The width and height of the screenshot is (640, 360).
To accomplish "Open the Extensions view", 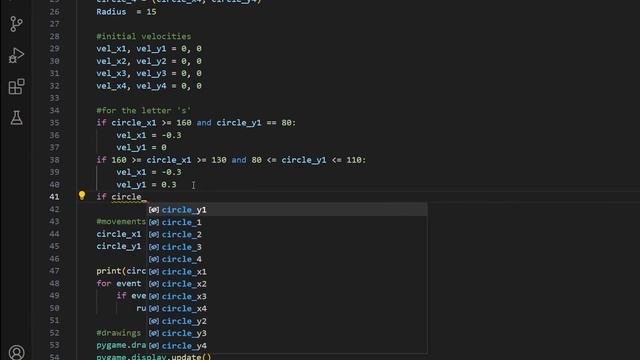I will coord(16,87).
